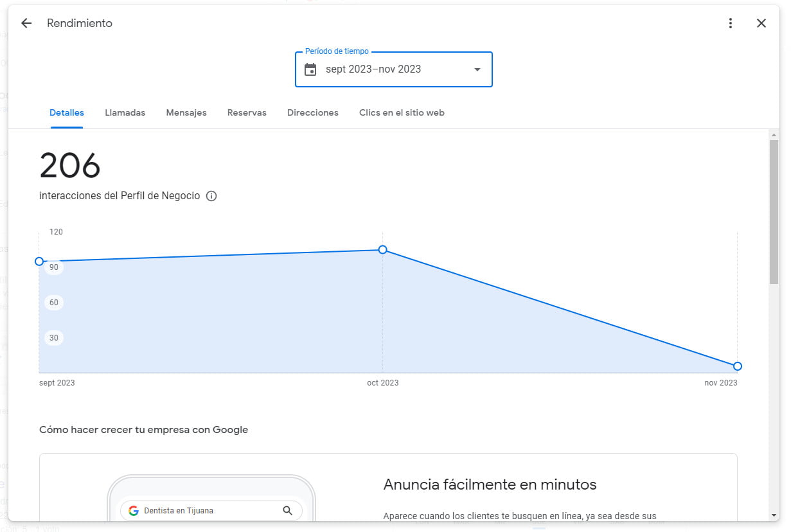This screenshot has height=532, width=791.
Task: Open the Direcciones tab
Action: [312, 112]
